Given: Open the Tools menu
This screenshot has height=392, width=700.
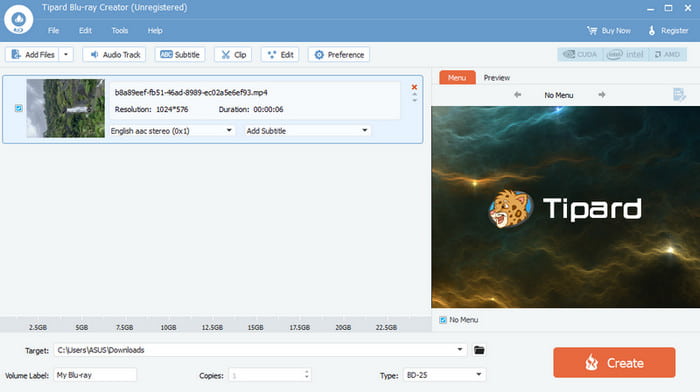Looking at the screenshot, I should tap(120, 30).
